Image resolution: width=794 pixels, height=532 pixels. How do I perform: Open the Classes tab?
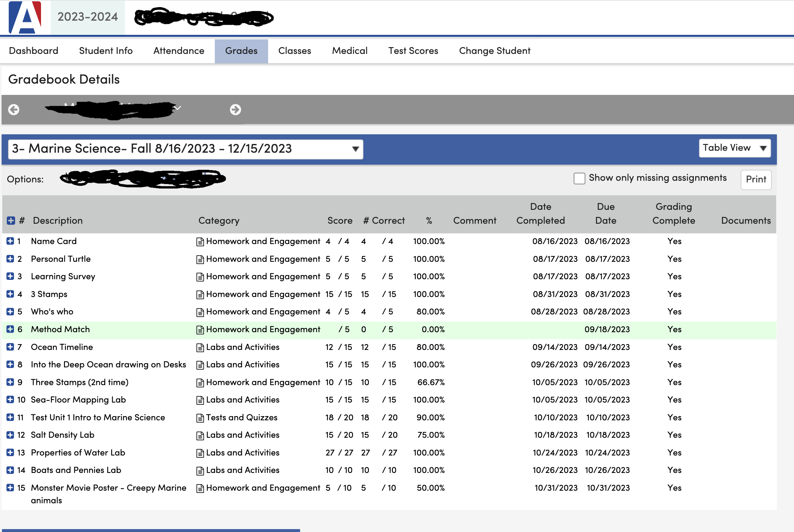click(295, 51)
